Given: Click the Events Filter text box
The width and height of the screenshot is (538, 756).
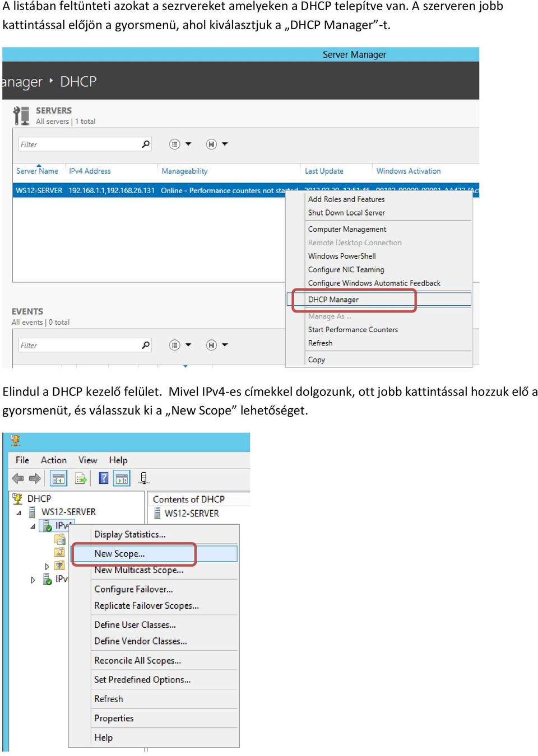Looking at the screenshot, I should click(x=85, y=345).
